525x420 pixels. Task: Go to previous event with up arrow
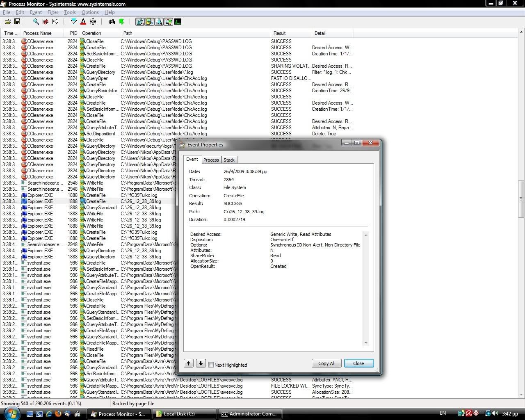[x=189, y=363]
